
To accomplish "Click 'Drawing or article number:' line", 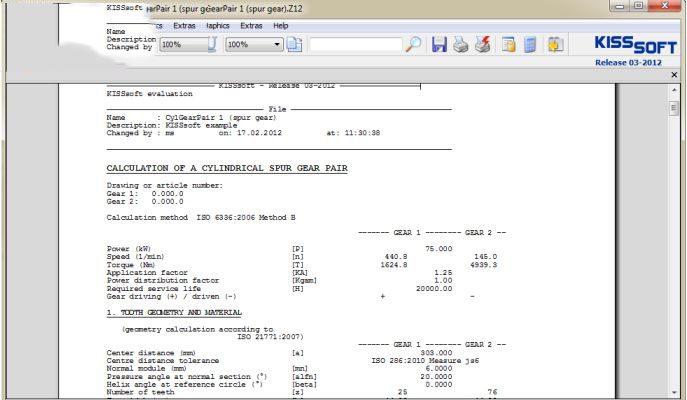I will 165,186.
